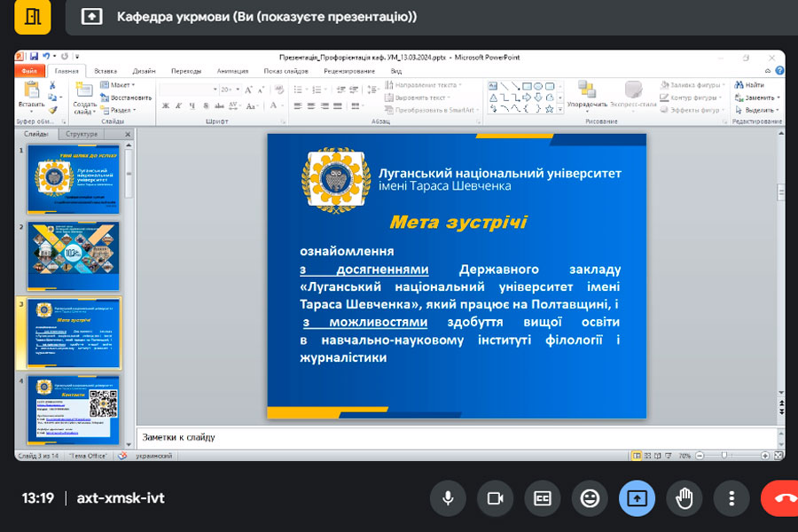798x532 pixels.
Task: Turn off the camera
Action: coord(496,498)
